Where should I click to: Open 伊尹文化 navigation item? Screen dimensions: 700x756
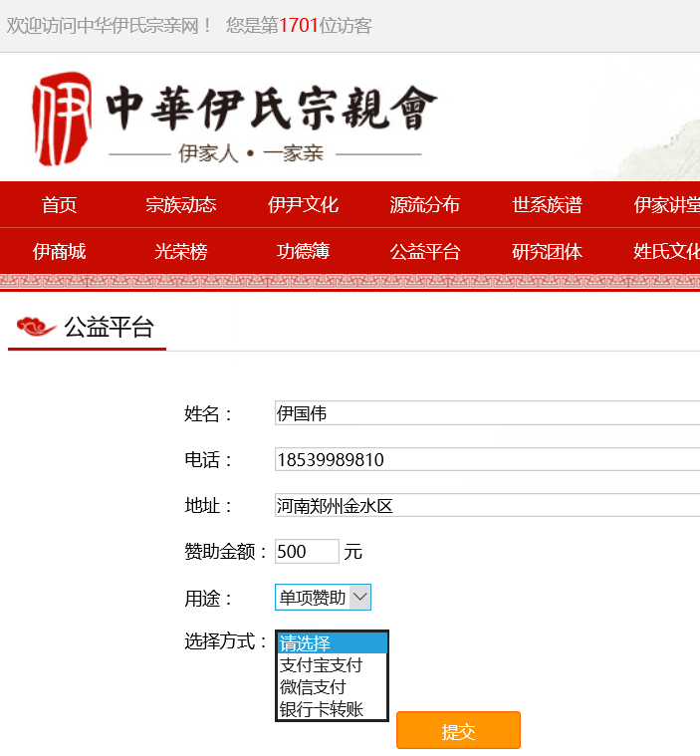point(304,205)
